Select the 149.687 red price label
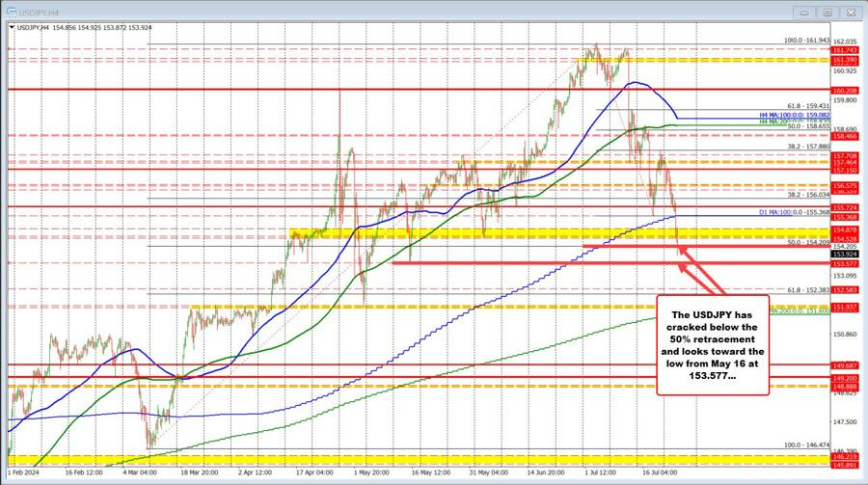Screen dimensions: 868x485 click(x=845, y=365)
